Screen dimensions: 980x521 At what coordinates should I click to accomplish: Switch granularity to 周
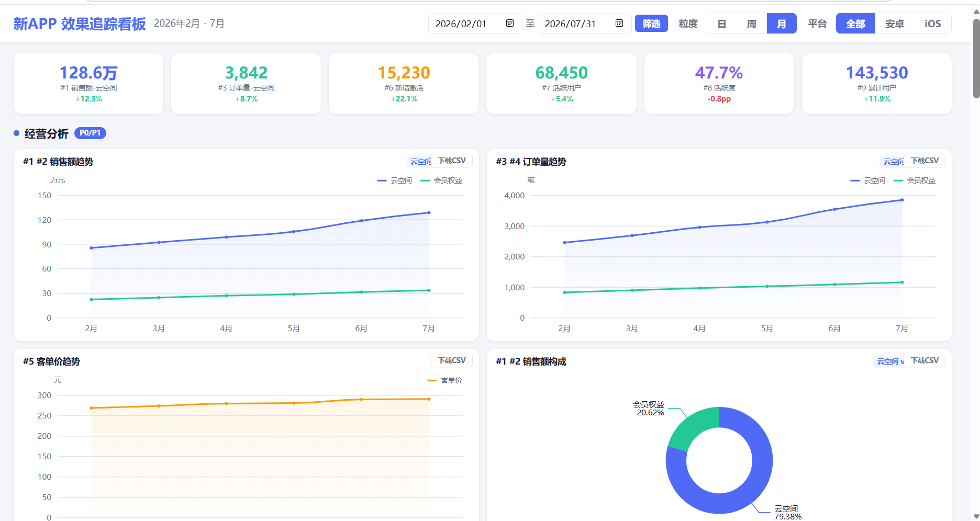752,24
